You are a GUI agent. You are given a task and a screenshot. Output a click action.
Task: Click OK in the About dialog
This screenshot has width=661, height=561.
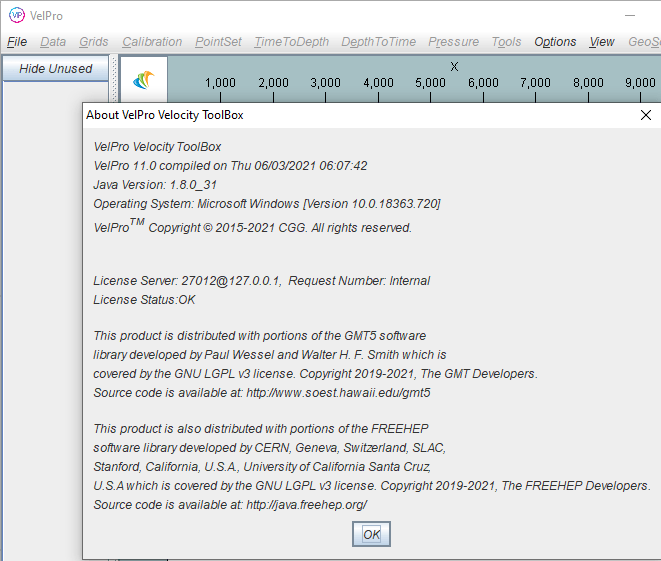click(x=371, y=534)
